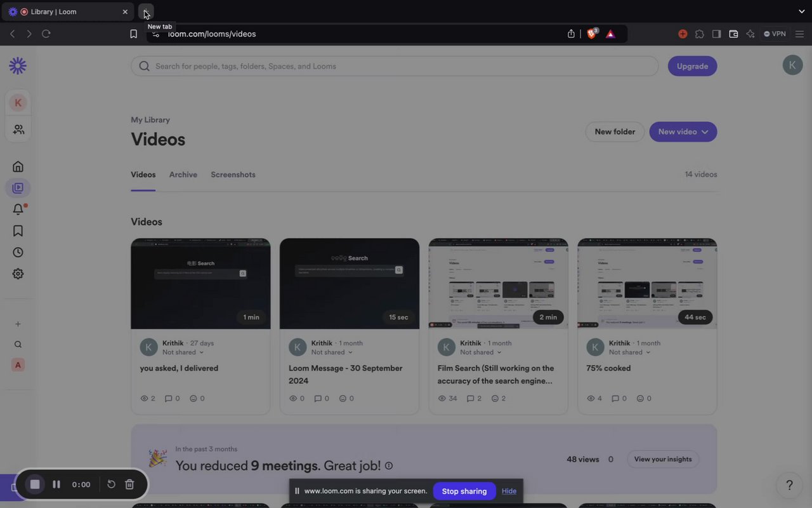Toggle the browser sidebar panel icon
The image size is (812, 508).
pyautogui.click(x=716, y=34)
